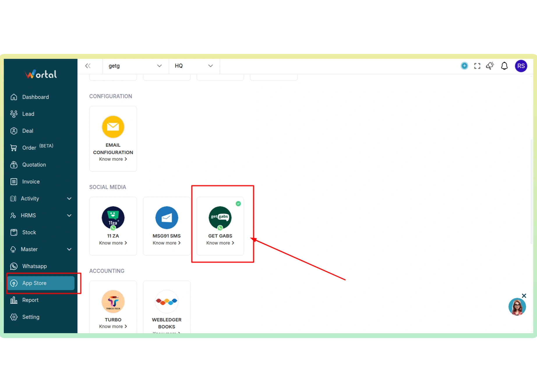
Task: Open the Order (BETA) menu item
Action: pos(41,148)
